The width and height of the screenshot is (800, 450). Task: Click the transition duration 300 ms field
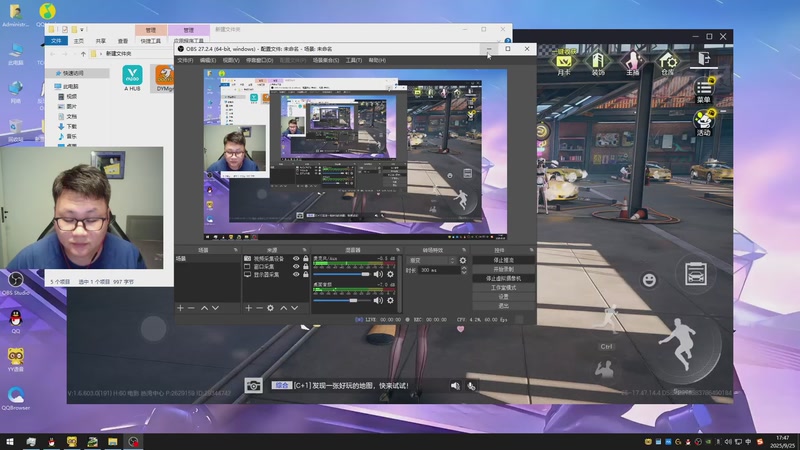[438, 270]
